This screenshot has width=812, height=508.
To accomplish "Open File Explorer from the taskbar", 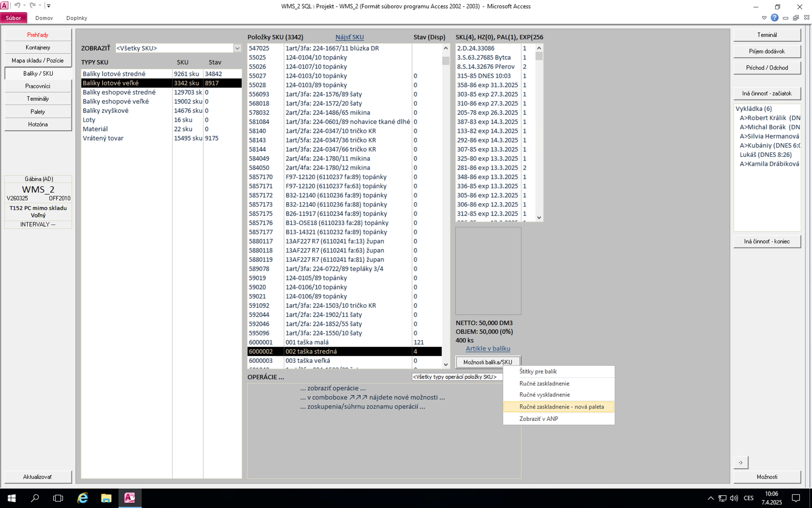I will [106, 498].
